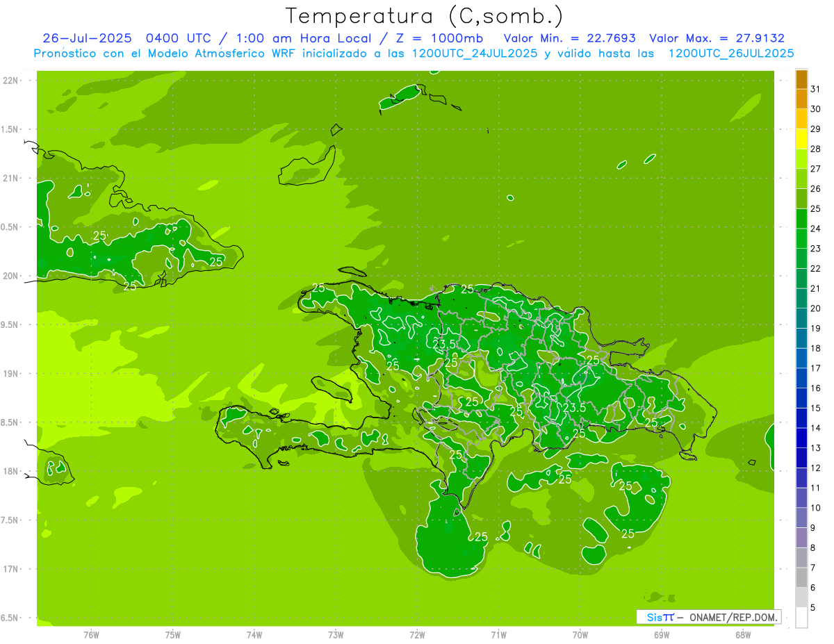Image resolution: width=834 pixels, height=644 pixels.
Task: Select the '26-Jul-2025' date text
Action: pyautogui.click(x=87, y=38)
